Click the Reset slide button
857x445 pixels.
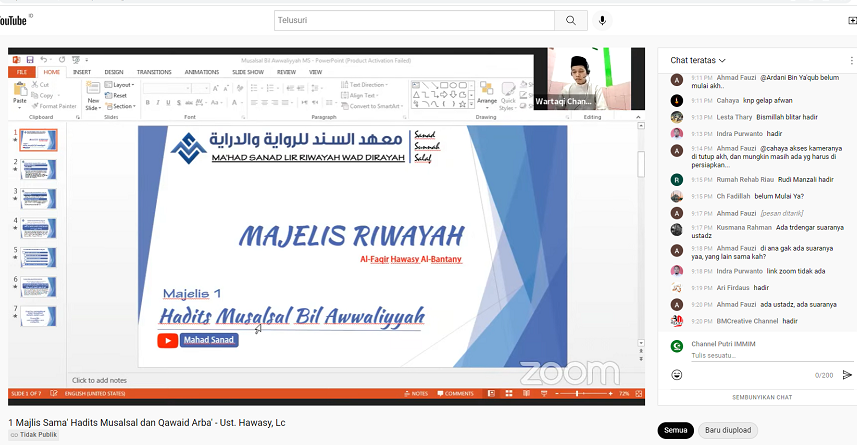point(116,95)
